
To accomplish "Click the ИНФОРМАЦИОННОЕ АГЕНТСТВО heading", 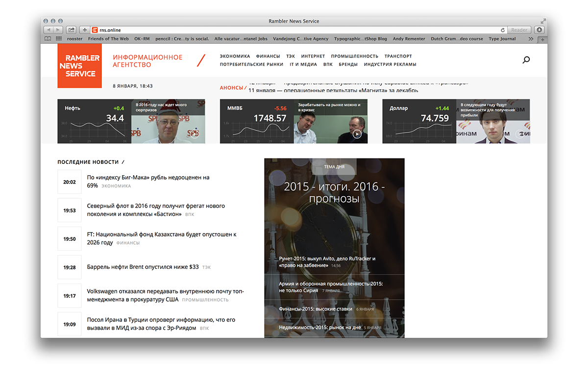I will pyautogui.click(x=147, y=61).
